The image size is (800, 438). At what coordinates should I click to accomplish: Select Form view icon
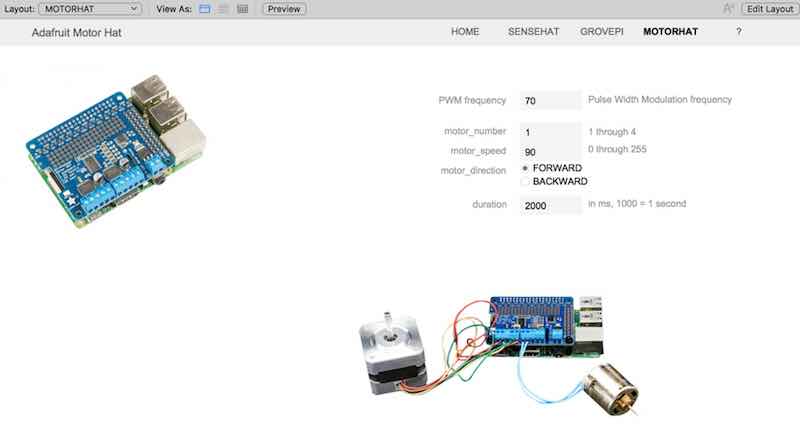coord(205,9)
